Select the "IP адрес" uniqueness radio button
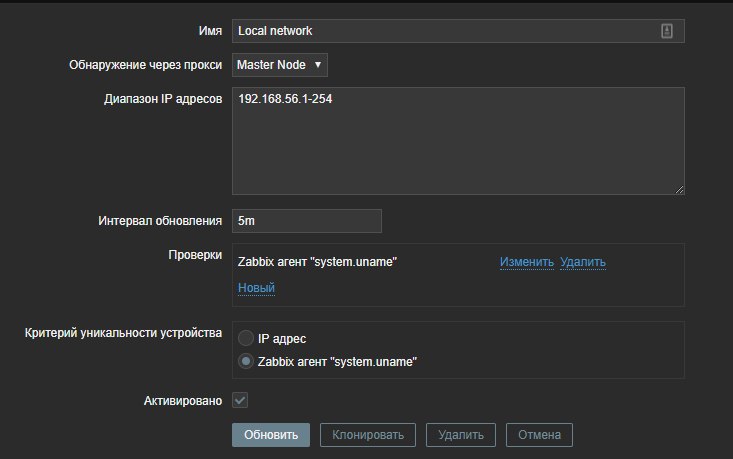The width and height of the screenshot is (733, 459). [245, 339]
